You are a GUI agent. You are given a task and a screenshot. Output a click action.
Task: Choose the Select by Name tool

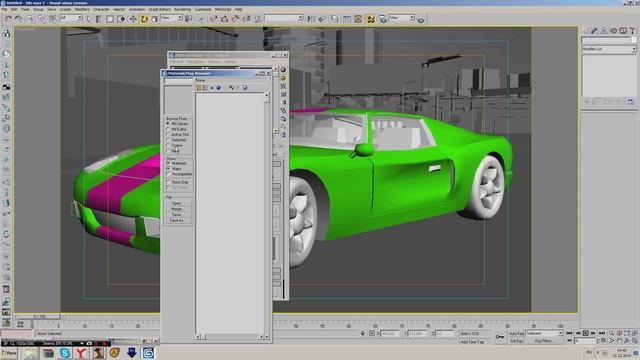(99, 18)
